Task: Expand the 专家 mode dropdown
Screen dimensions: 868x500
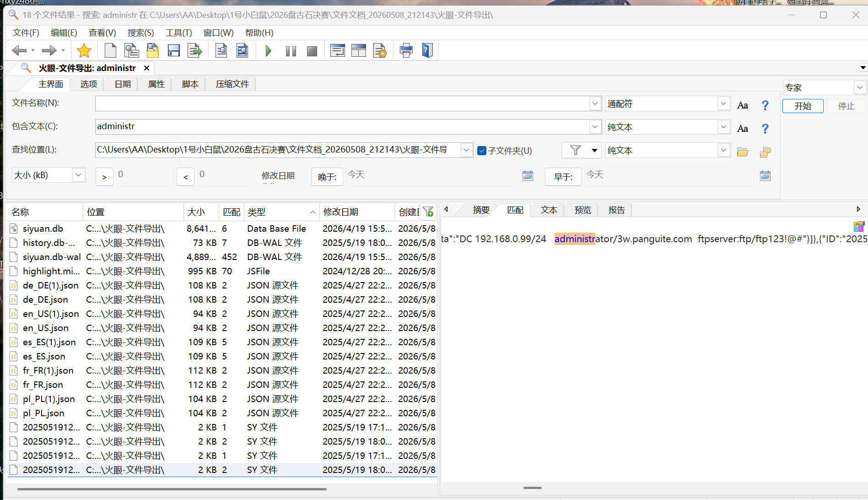Action: click(860, 87)
